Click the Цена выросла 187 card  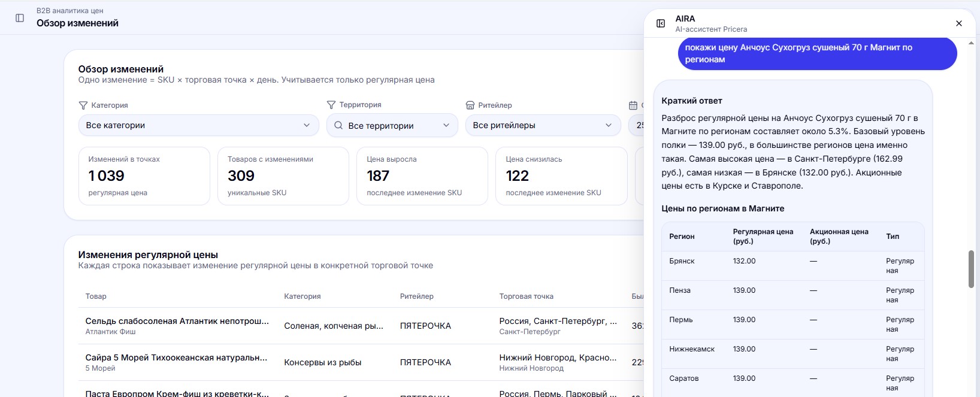coord(422,176)
